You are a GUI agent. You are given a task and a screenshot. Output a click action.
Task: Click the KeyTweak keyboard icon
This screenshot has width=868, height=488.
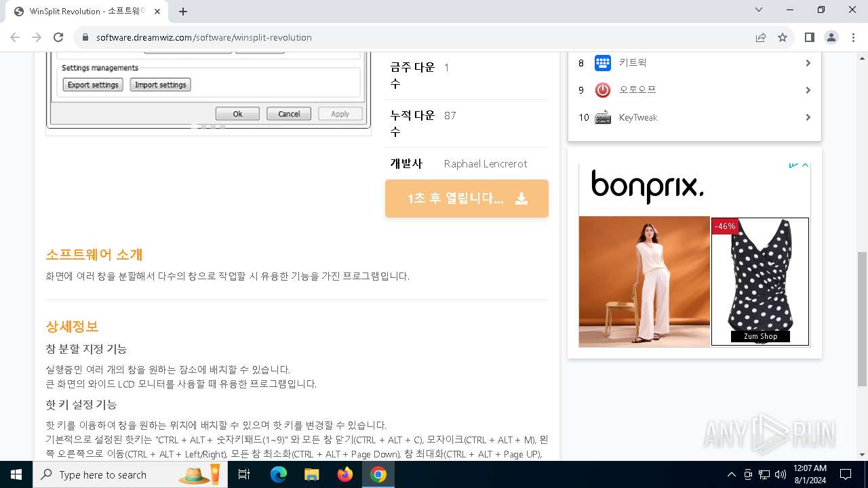point(603,117)
